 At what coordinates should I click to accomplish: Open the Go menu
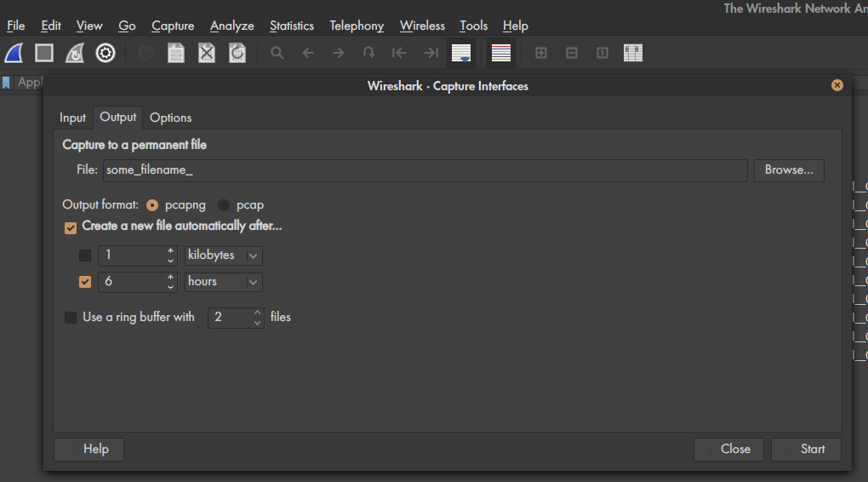click(x=127, y=26)
